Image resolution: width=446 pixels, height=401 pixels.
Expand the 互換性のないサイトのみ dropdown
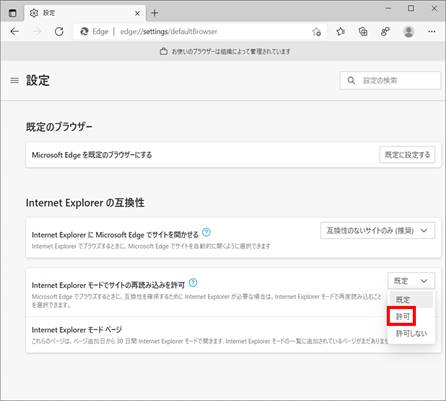coord(377,231)
